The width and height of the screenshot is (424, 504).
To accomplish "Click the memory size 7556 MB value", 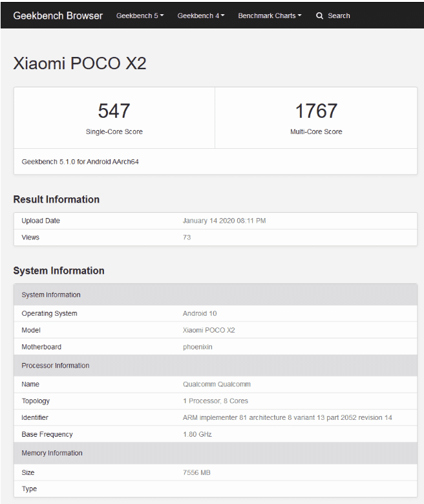I will coord(196,472).
